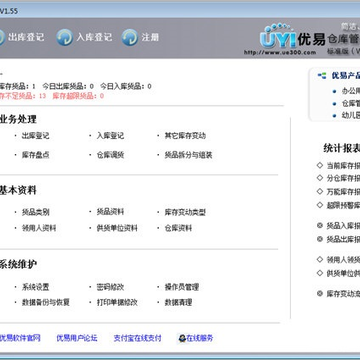
Task: Click circle icon beside 库存变动 report
Action: click(320, 293)
